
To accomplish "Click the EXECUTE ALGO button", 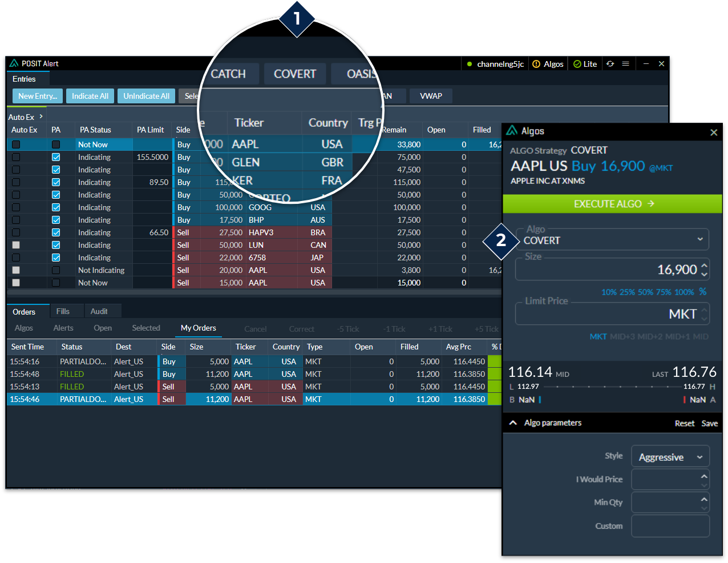I will tap(612, 204).
